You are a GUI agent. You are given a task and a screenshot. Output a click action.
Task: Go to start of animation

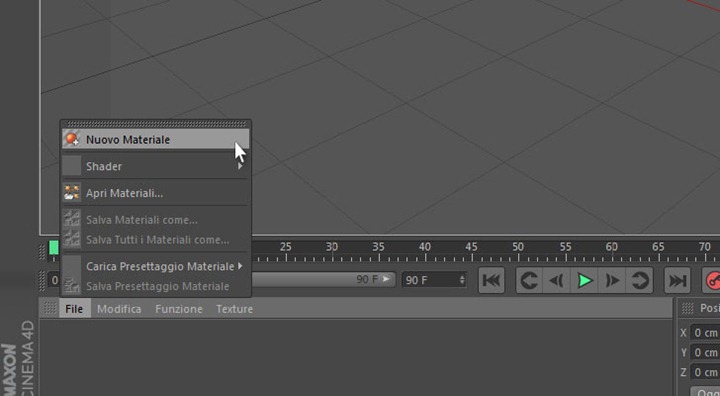tap(491, 280)
